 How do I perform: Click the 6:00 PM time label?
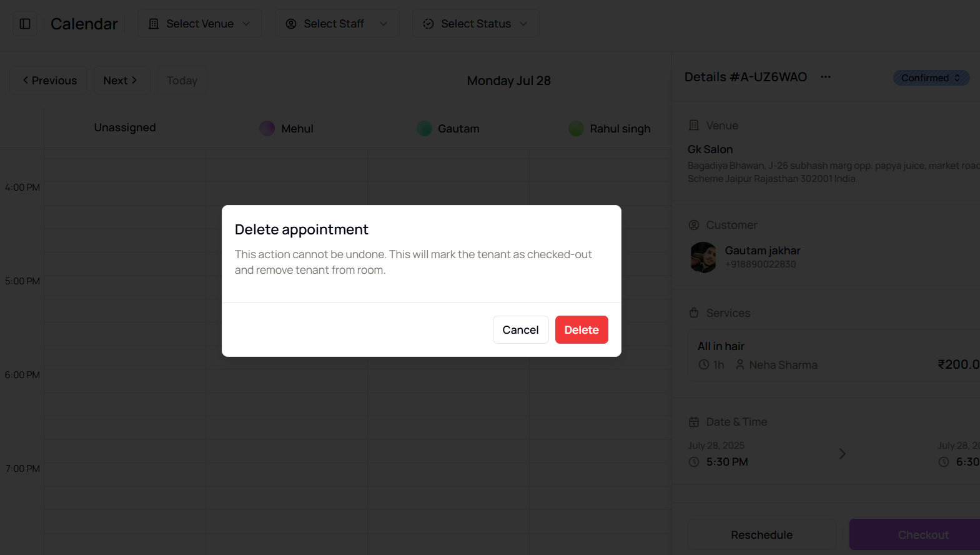[x=22, y=375]
